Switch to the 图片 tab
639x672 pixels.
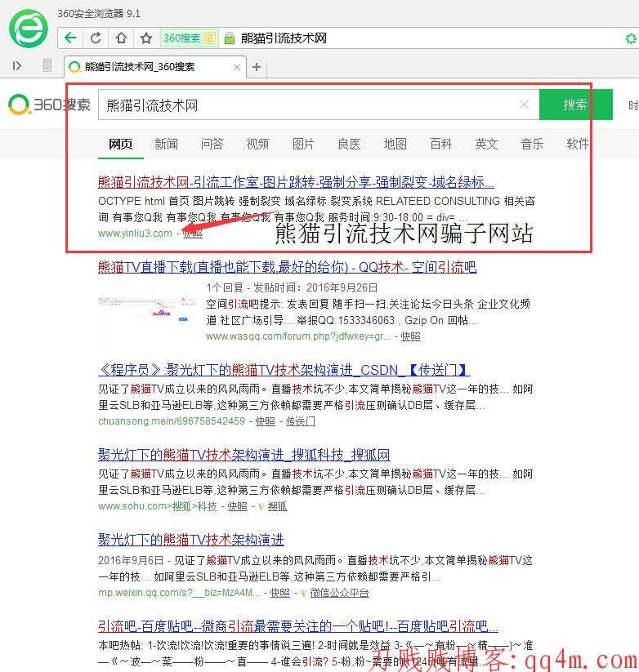(x=304, y=144)
